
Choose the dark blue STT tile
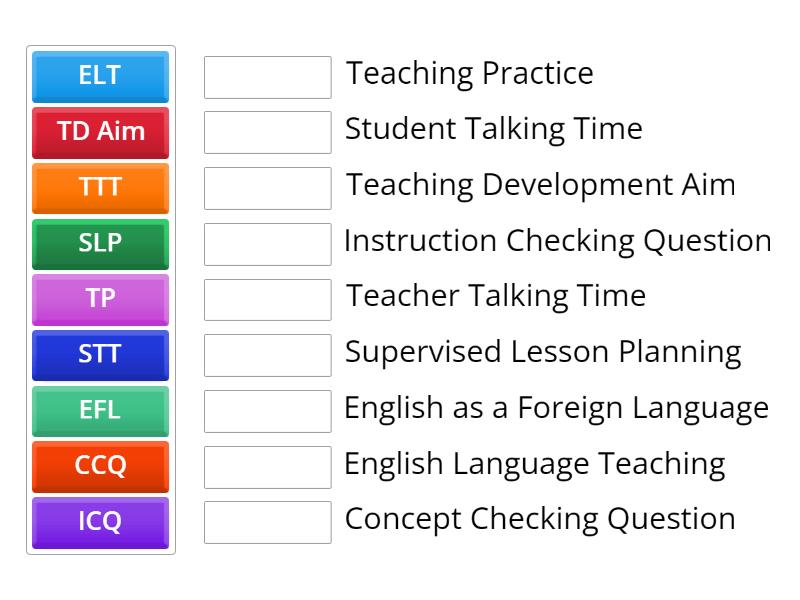pyautogui.click(x=100, y=355)
